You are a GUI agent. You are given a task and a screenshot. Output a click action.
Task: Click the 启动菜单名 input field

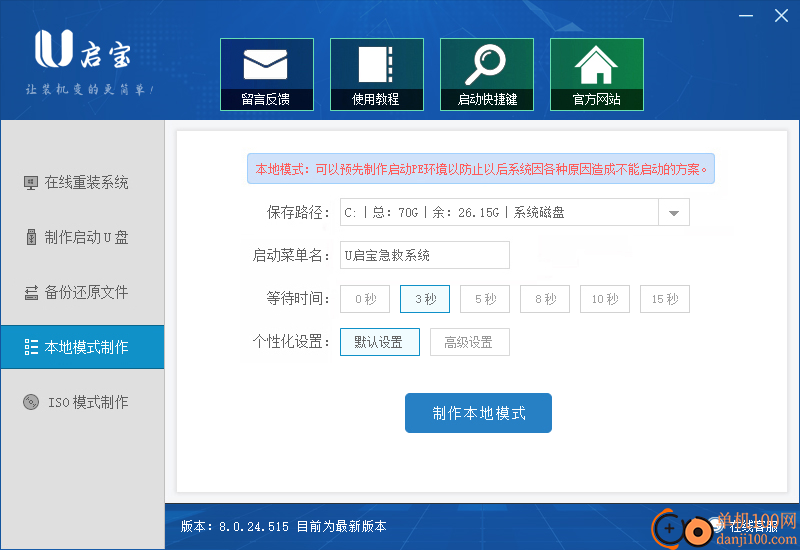click(x=424, y=255)
